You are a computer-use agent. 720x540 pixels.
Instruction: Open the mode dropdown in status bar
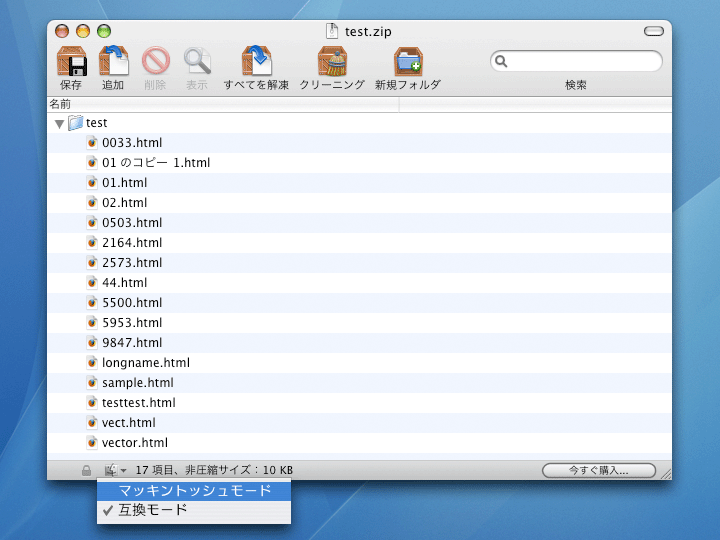(x=115, y=470)
